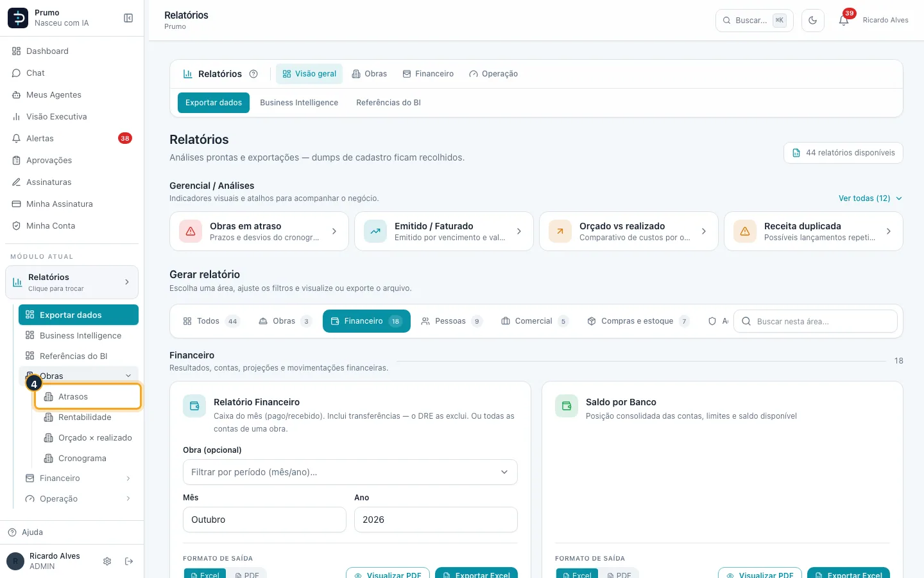Show Compras e estoque reports
This screenshot has width=924, height=578.
[x=638, y=321]
